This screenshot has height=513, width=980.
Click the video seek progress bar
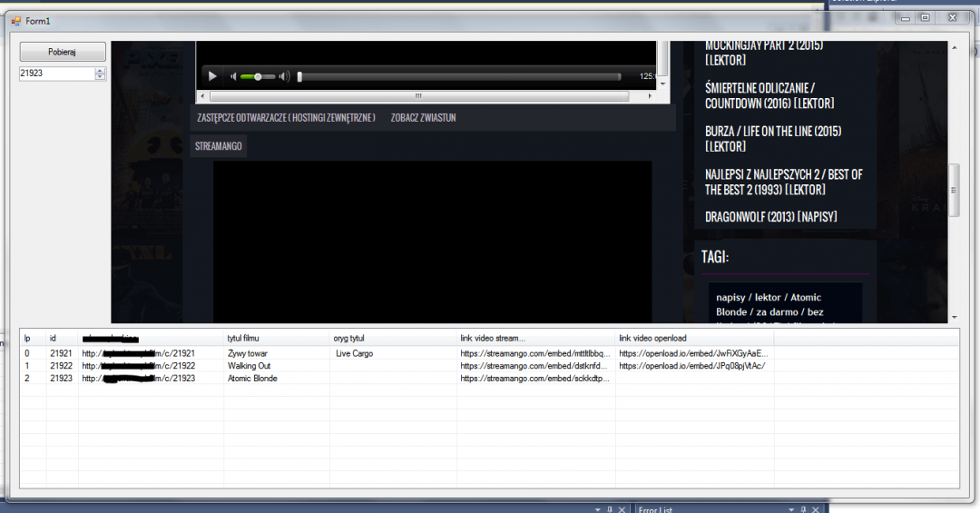[463, 77]
